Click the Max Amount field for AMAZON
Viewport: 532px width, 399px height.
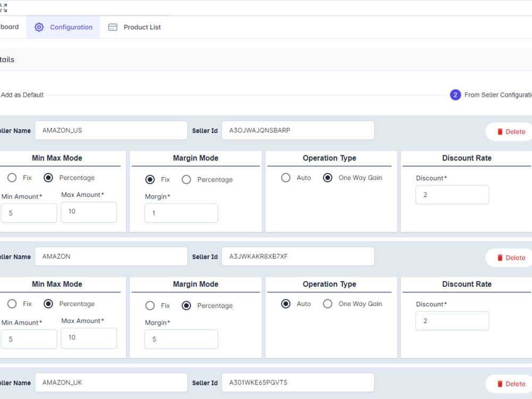click(89, 338)
